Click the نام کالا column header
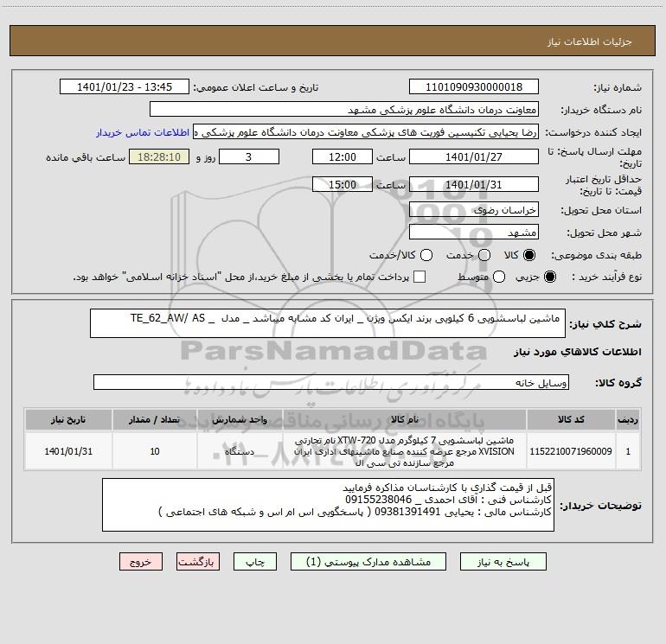Image resolution: width=666 pixels, height=644 pixels. click(x=405, y=419)
